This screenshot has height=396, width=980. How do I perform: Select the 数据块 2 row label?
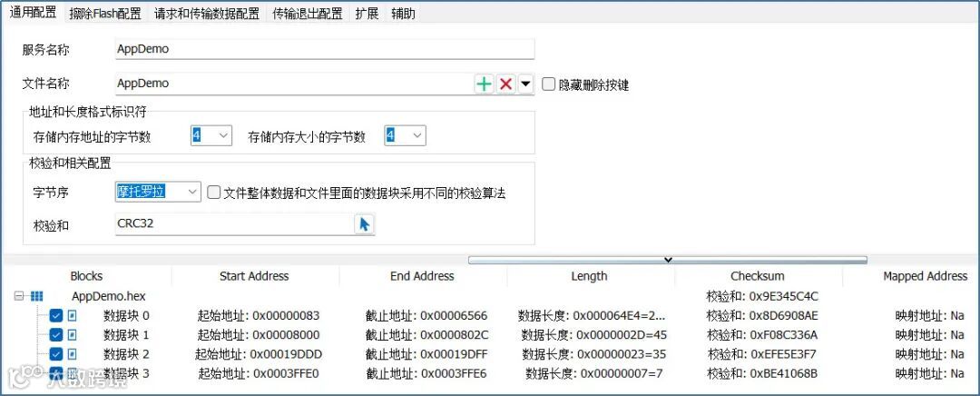pos(126,355)
